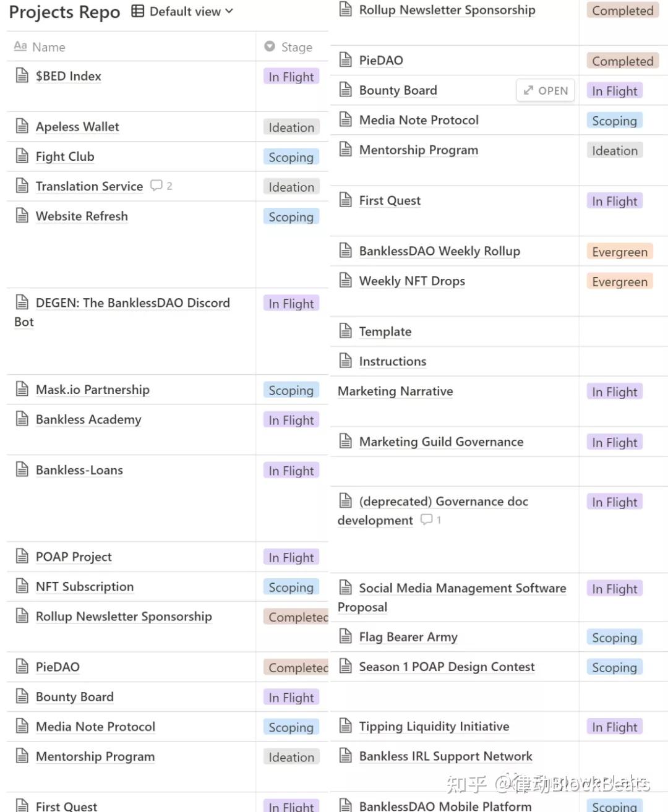Click the comment icon on deprecated Governance doc
Viewport: 668px width, 812px height.
(x=426, y=520)
